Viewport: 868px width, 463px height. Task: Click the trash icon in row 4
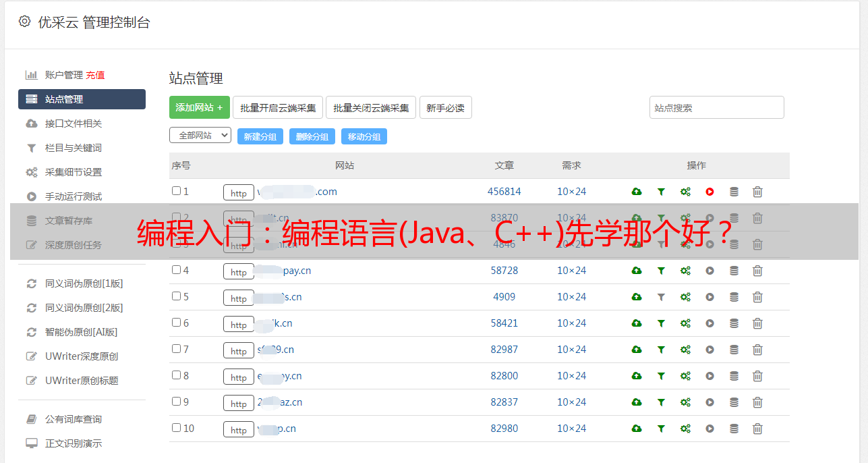click(x=757, y=271)
